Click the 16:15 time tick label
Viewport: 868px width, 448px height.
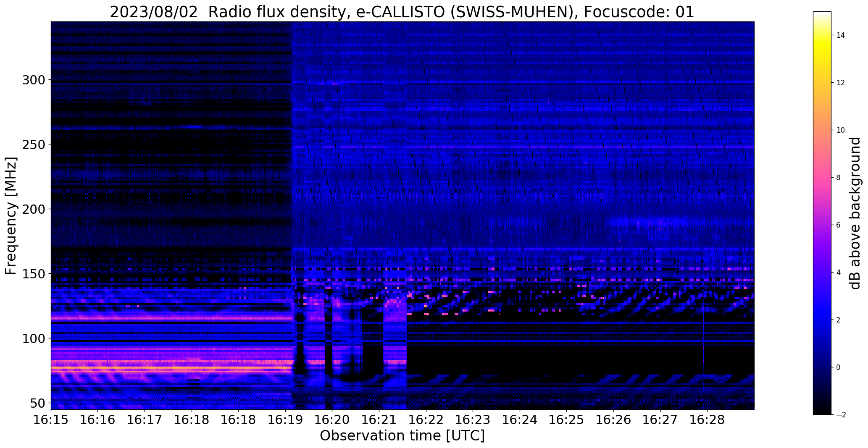[x=51, y=420]
